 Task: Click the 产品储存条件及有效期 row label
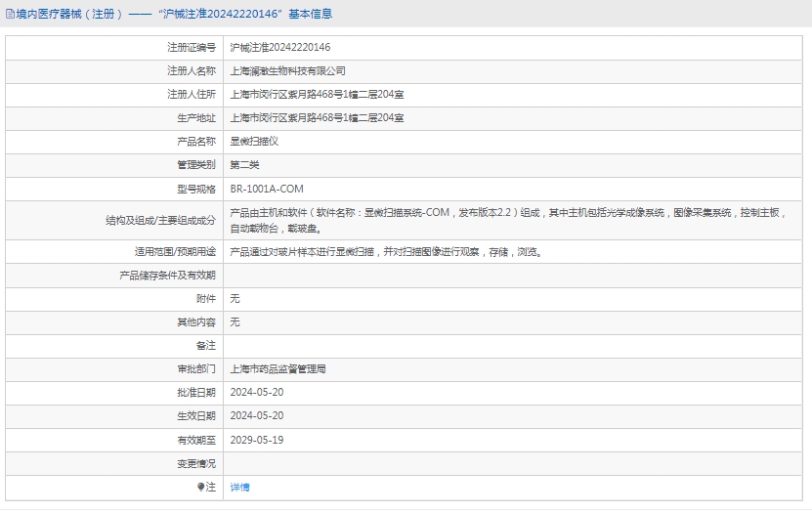pos(167,276)
